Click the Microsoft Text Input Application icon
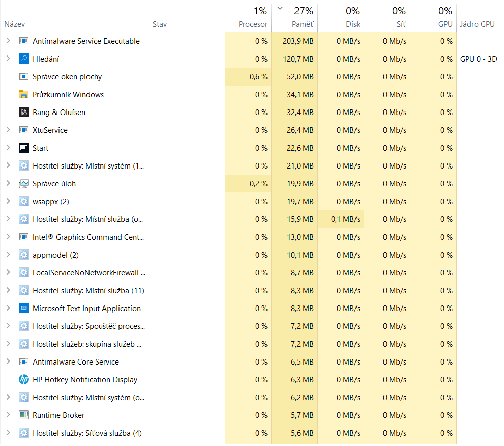Viewport: 504px width, 446px height. 24,308
